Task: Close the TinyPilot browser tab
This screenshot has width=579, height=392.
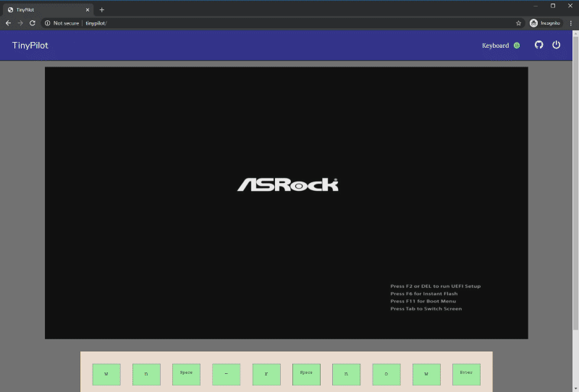Action: click(88, 10)
